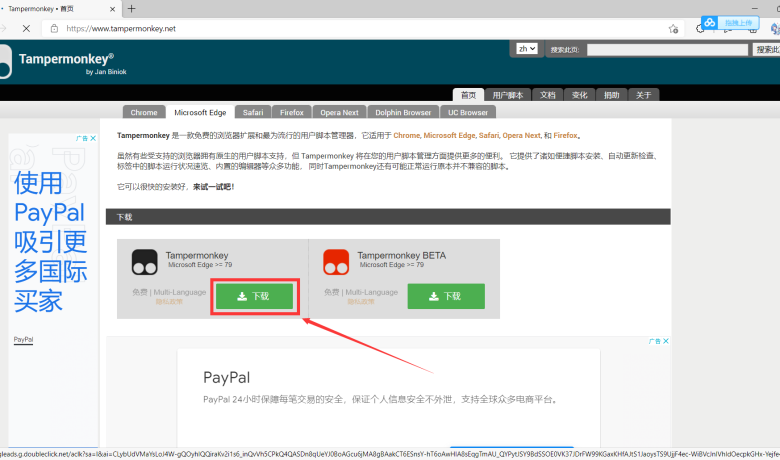Minimize the browser window
Viewport: 780px width, 460px height.
coord(755,8)
